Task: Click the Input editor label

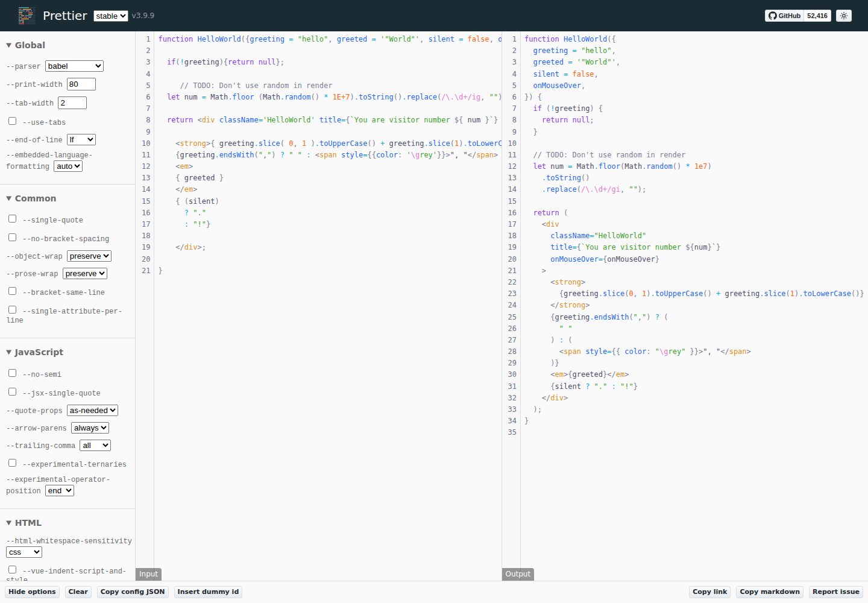Action: point(148,574)
